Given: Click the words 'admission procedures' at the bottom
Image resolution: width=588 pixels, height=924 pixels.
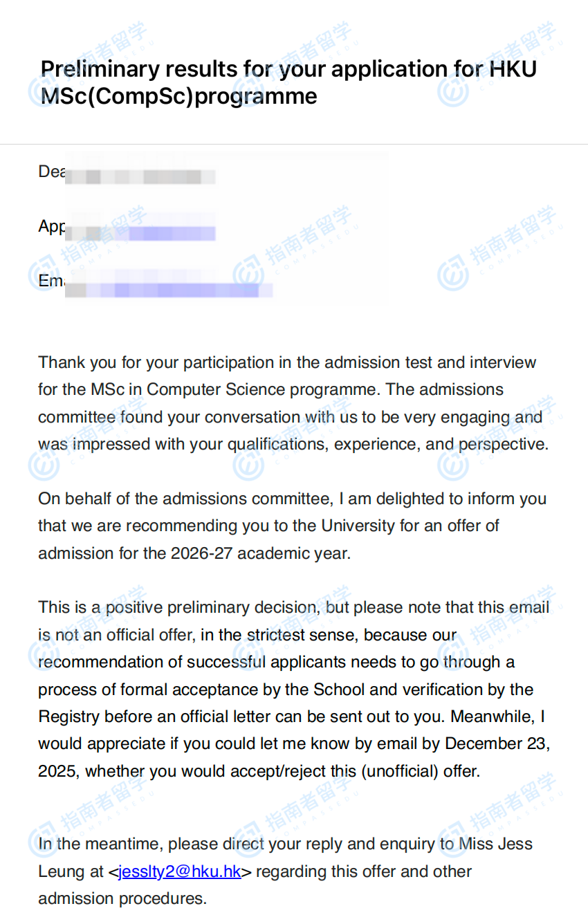Looking at the screenshot, I should [x=122, y=898].
